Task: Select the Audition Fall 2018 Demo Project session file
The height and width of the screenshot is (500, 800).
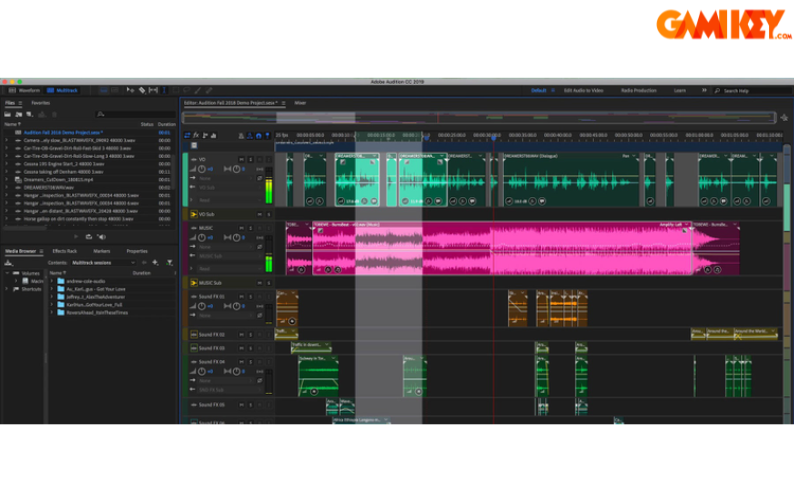Action: click(63, 133)
